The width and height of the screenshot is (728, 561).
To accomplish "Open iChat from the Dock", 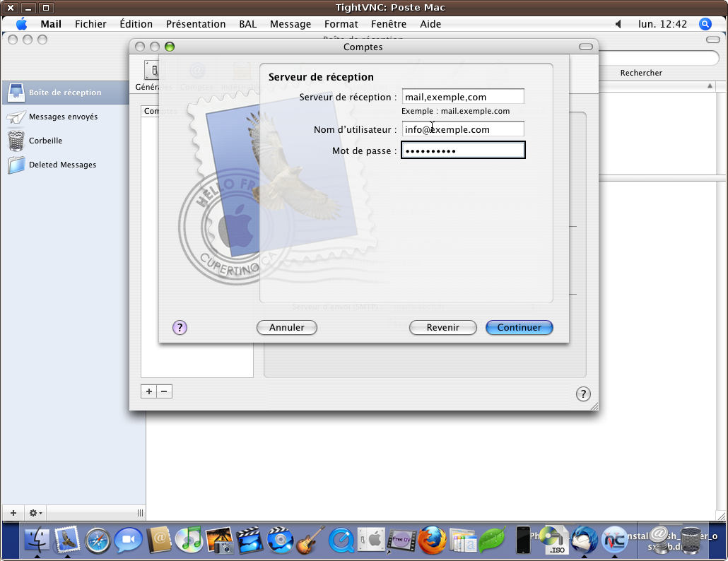I will (x=128, y=541).
